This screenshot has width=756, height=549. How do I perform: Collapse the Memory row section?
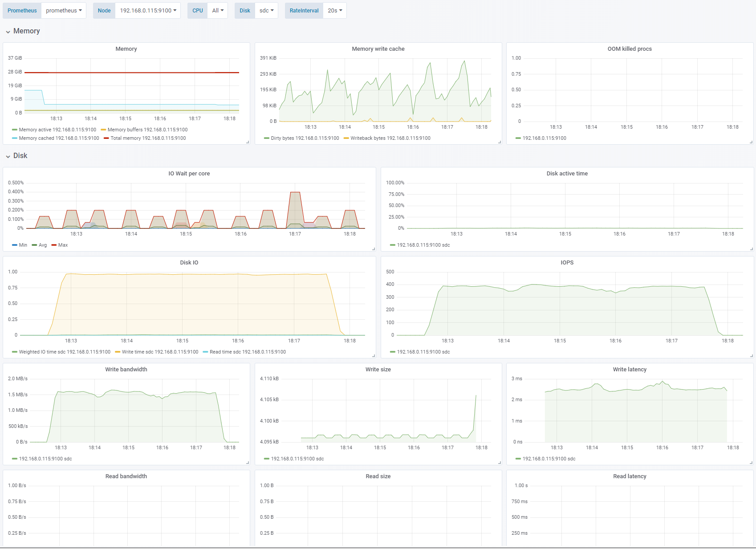click(22, 31)
